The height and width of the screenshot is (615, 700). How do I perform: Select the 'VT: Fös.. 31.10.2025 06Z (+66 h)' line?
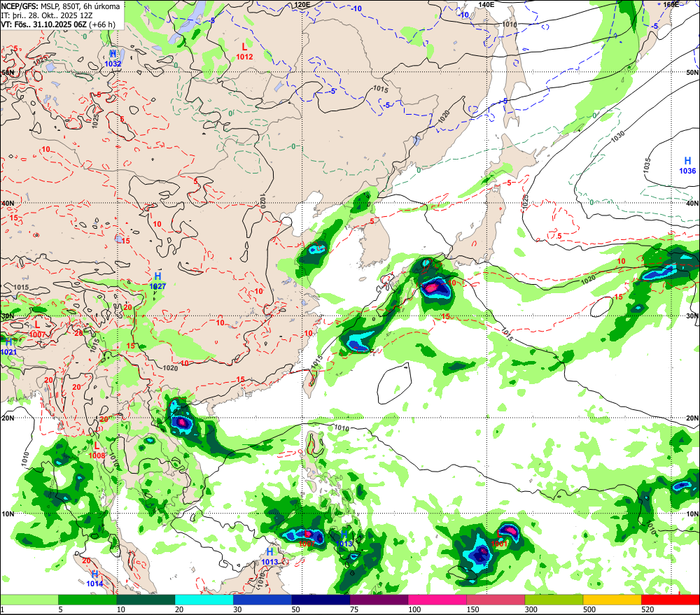point(58,24)
